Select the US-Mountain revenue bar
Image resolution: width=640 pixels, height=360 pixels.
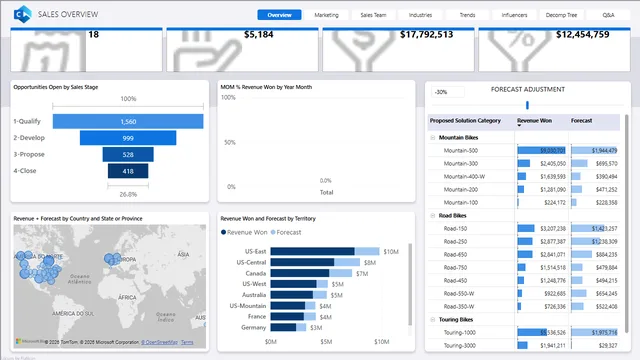[288, 306]
